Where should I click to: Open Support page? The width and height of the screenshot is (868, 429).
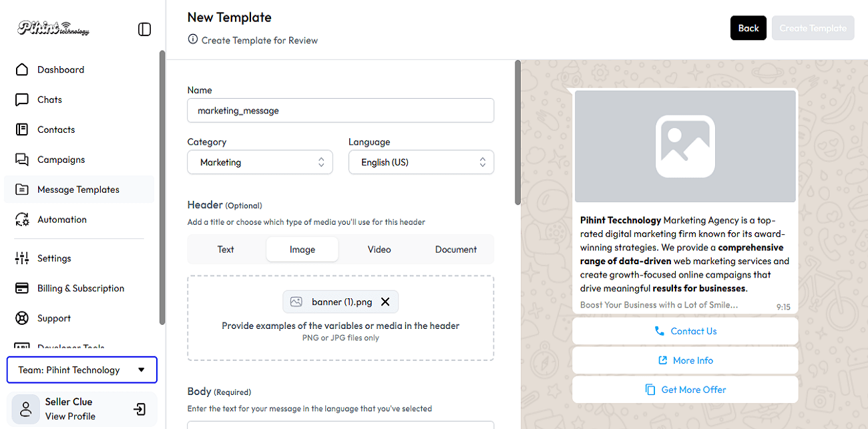point(53,318)
